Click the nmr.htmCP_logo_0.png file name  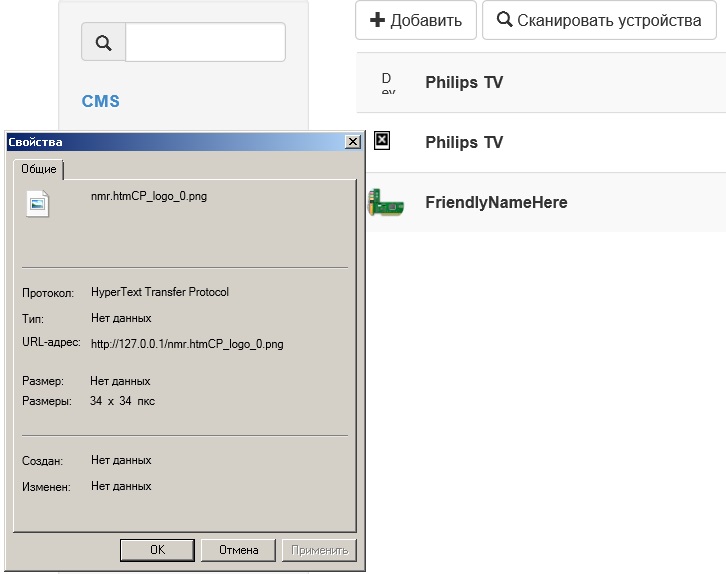pyautogui.click(x=149, y=197)
